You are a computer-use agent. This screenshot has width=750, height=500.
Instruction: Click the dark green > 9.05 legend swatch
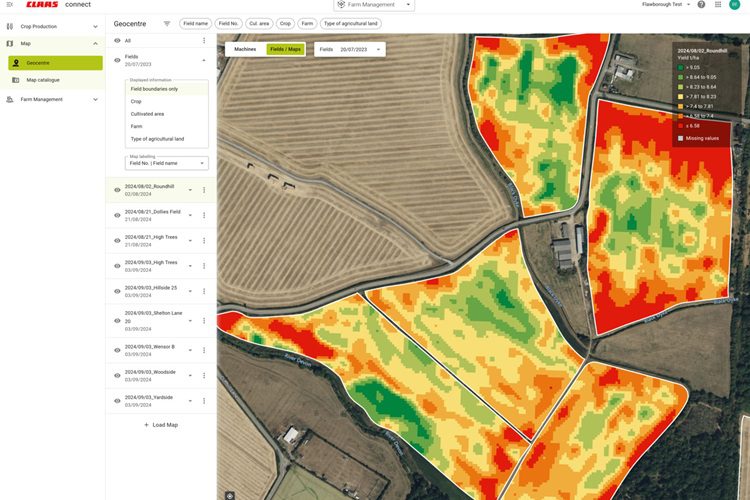[x=682, y=68]
